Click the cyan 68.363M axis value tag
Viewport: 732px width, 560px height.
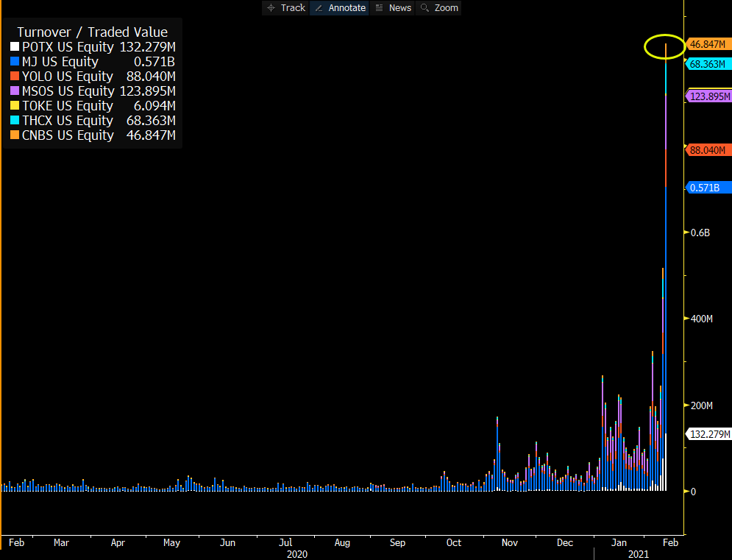[x=706, y=64]
